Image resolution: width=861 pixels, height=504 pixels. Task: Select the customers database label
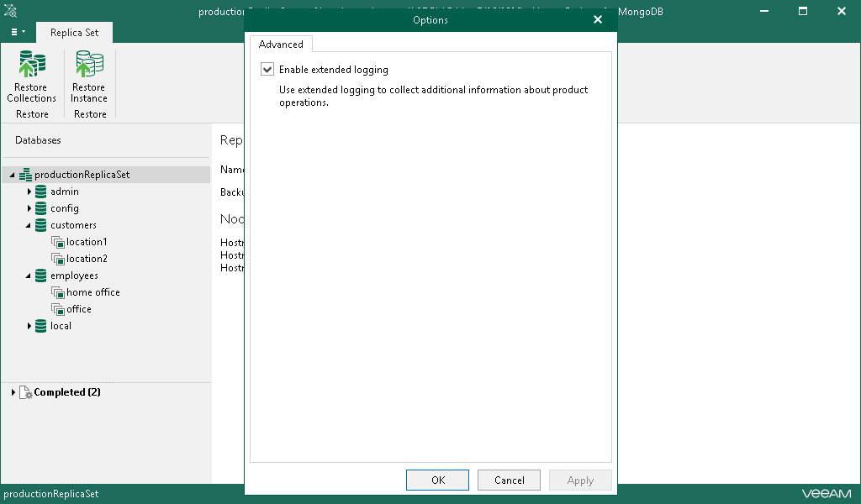[74, 225]
